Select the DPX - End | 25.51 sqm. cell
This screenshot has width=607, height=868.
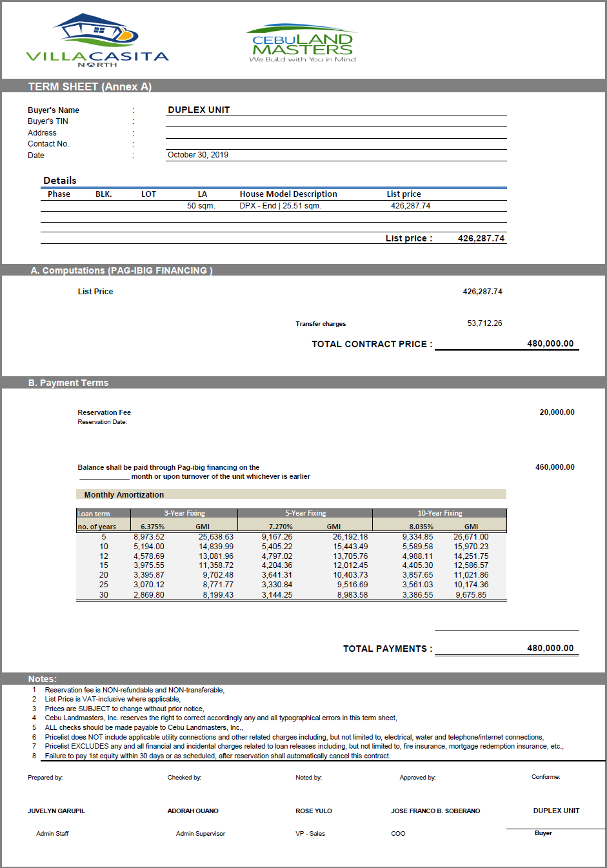point(281,206)
